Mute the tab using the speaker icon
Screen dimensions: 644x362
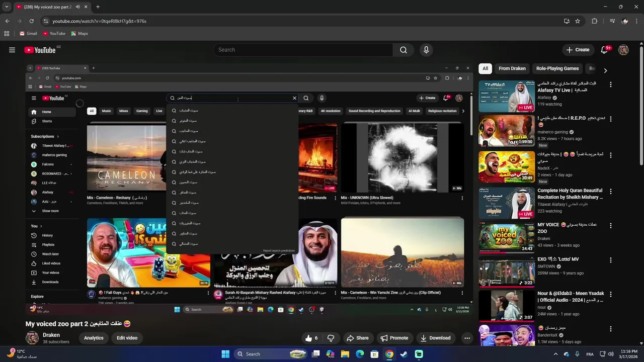point(77,7)
